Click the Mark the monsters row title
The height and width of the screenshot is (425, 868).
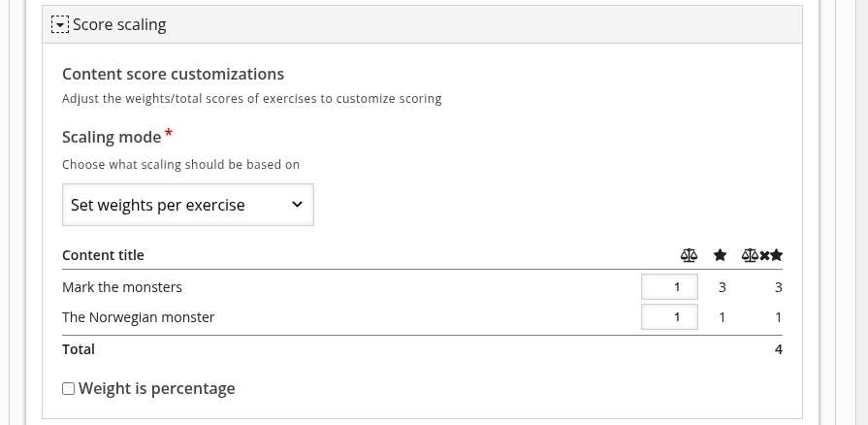coord(122,287)
